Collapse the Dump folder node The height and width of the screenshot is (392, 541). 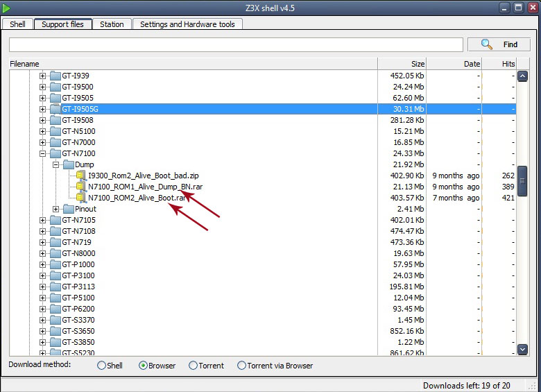pyautogui.click(x=55, y=164)
